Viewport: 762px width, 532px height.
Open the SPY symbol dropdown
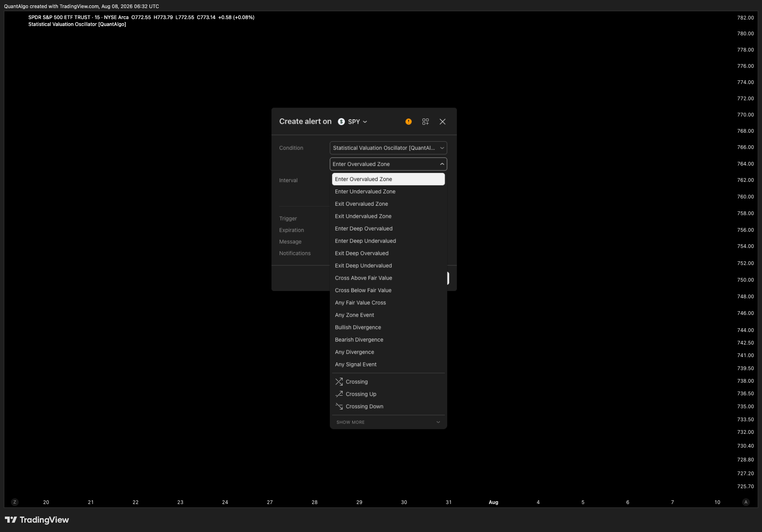[353, 122]
